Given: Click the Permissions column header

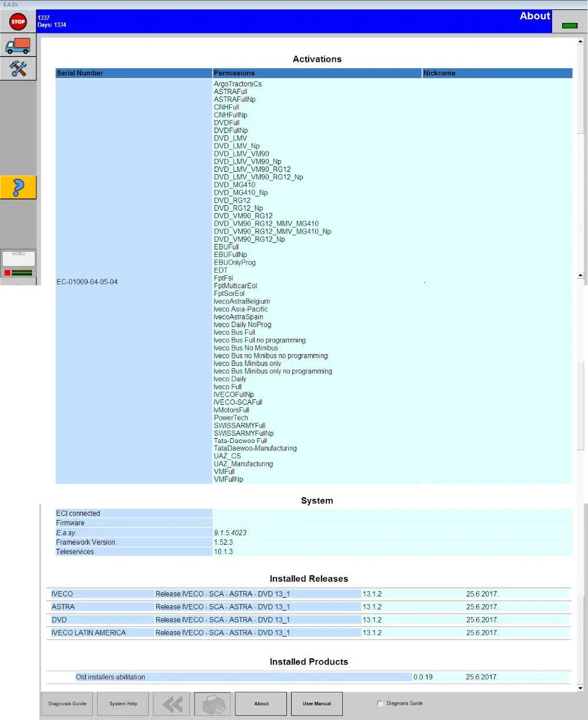Looking at the screenshot, I should [x=317, y=73].
